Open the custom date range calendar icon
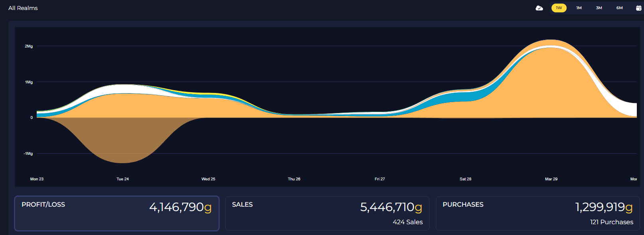The image size is (644, 235). point(638,8)
